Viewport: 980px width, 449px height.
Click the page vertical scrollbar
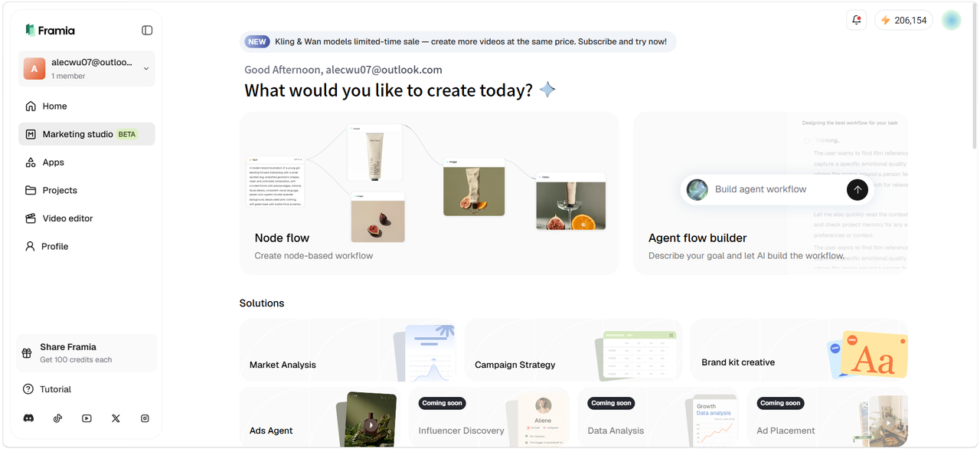975,77
